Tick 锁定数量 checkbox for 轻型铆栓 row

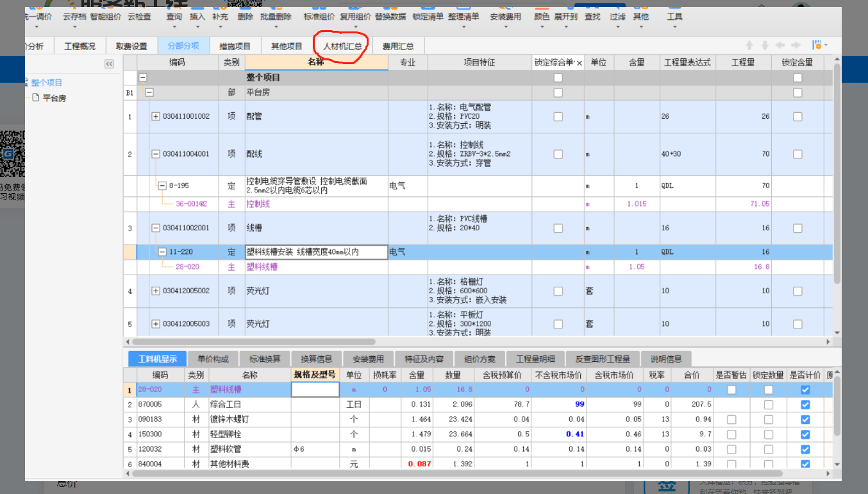(768, 434)
